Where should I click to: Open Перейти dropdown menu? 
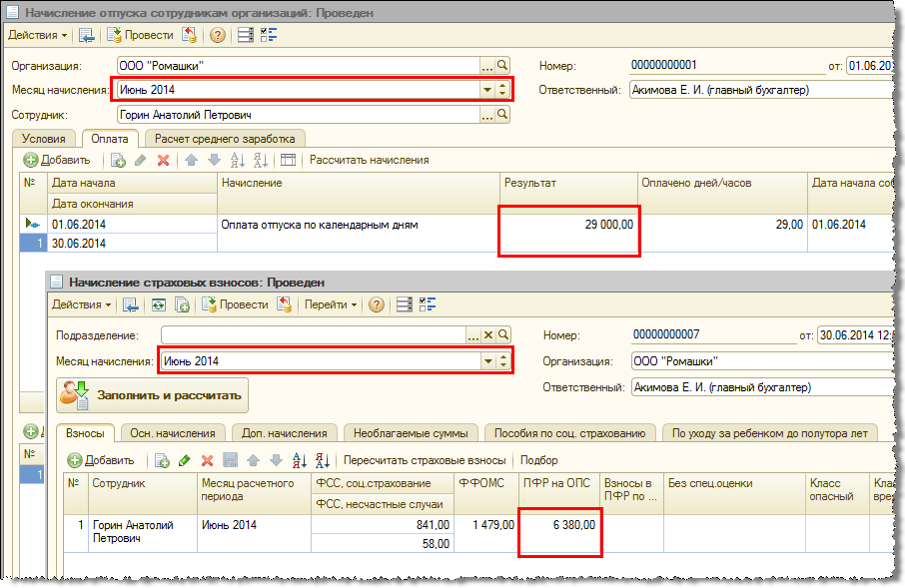(331, 304)
